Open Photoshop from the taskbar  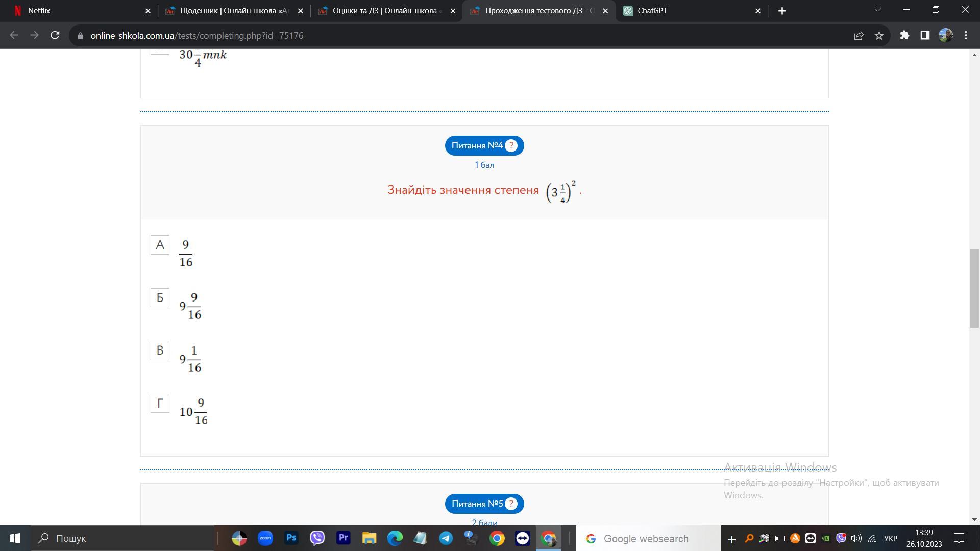click(291, 538)
